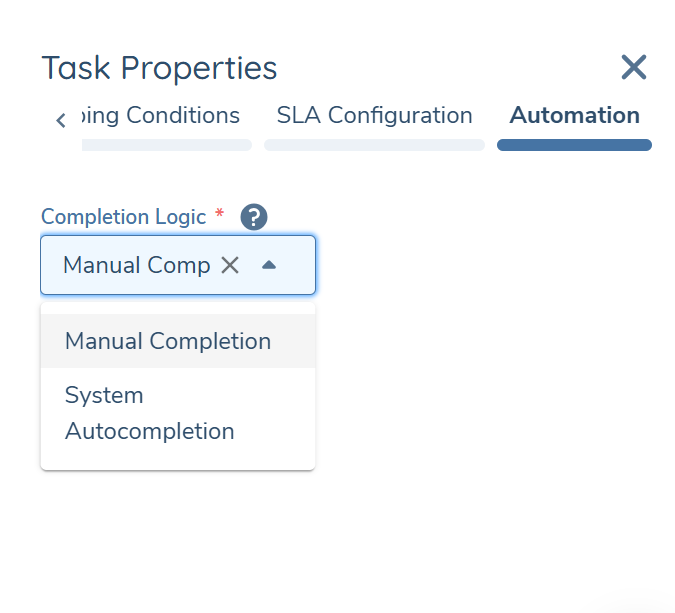Choose System Autocompletion option

tap(178, 413)
